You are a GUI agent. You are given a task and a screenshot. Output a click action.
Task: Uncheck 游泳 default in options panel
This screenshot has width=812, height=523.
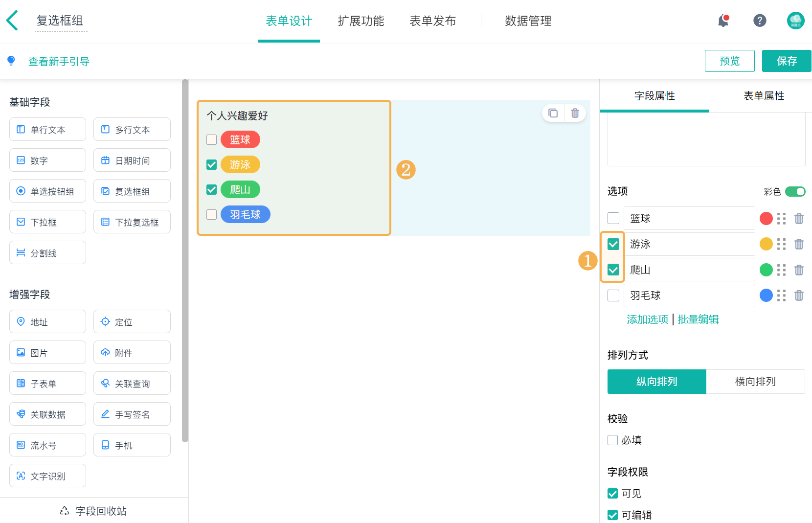(613, 244)
